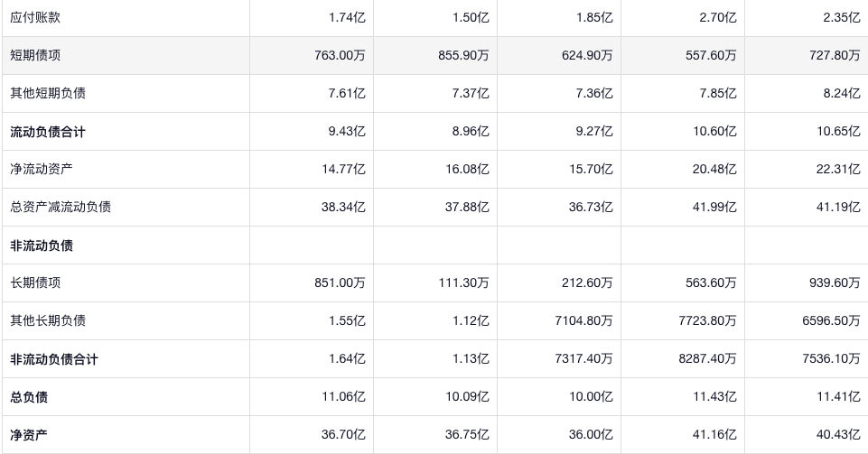Viewport: 868px width, 454px height.
Task: Select the 流动负债合计 row header
Action: pyautogui.click(x=48, y=132)
